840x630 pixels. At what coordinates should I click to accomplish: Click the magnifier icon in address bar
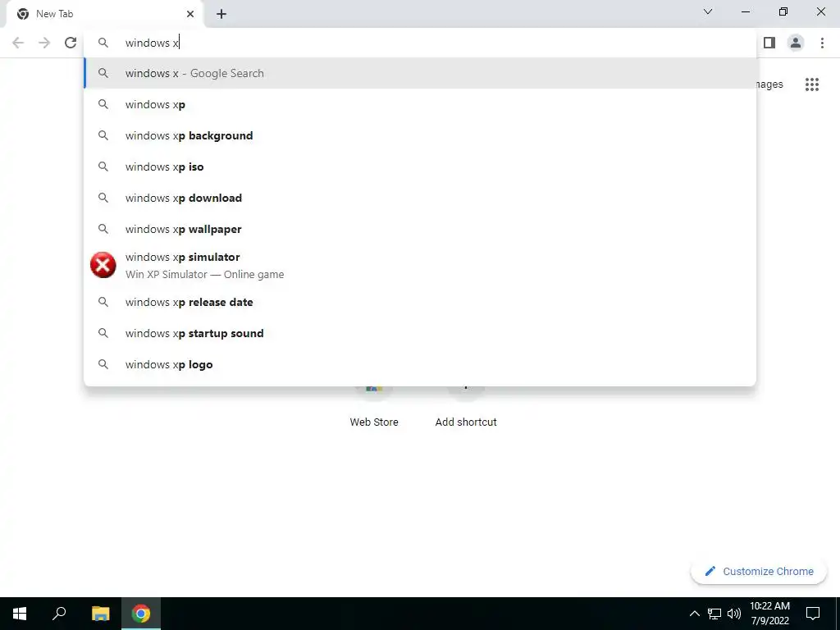pyautogui.click(x=103, y=43)
